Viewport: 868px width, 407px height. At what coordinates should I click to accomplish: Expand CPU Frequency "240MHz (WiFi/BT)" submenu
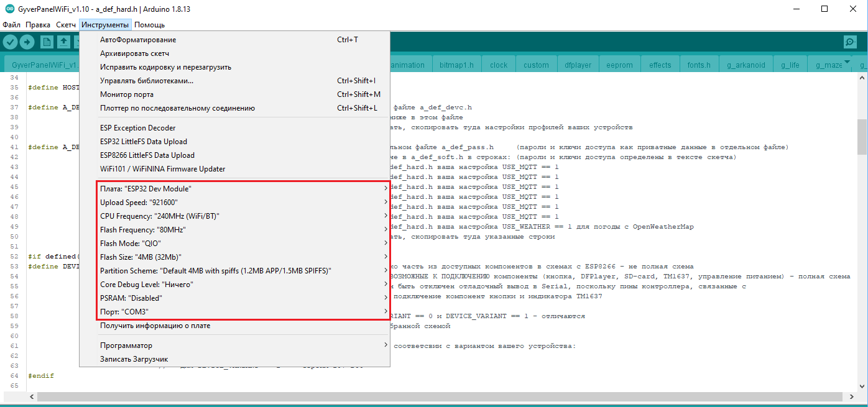234,216
